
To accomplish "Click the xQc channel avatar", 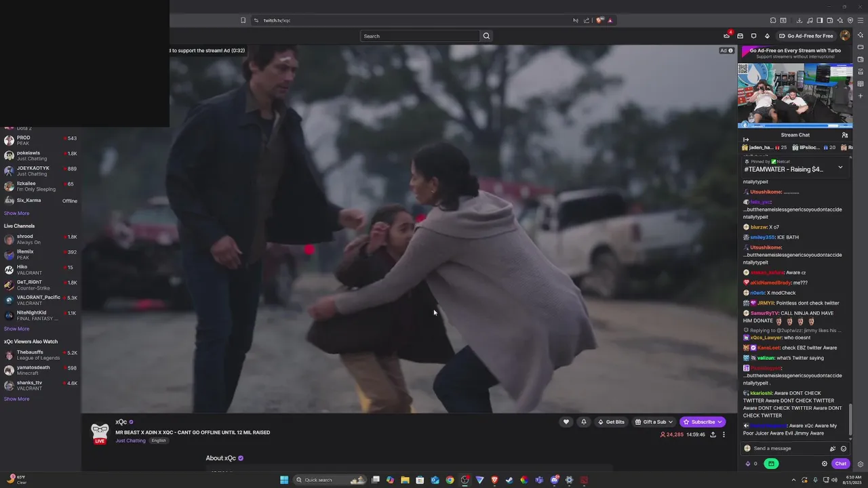I will [100, 433].
